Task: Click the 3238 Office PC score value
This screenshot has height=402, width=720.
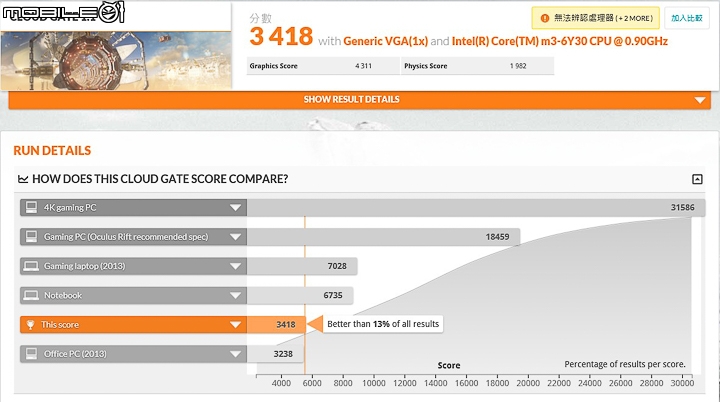Action: (283, 354)
